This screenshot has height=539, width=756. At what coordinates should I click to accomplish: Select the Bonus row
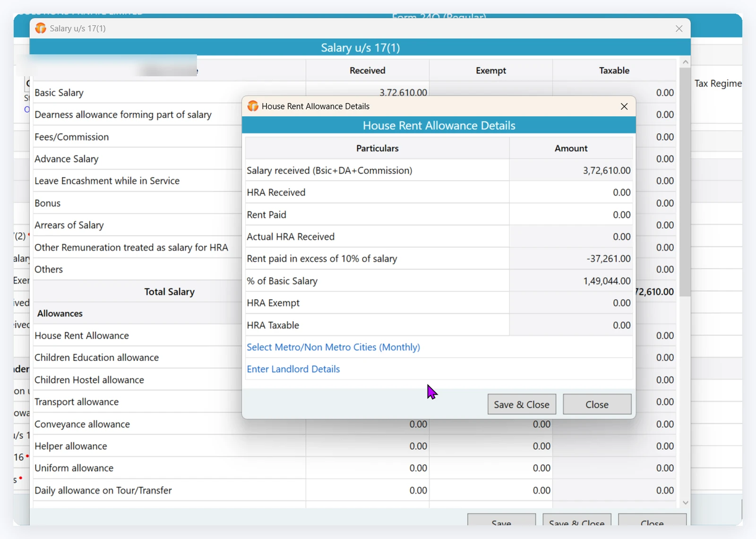tap(48, 203)
